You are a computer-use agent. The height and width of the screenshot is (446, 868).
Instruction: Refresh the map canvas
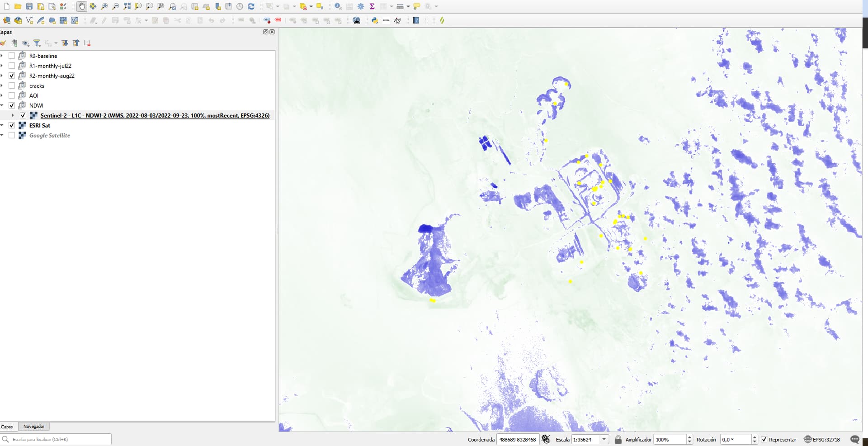251,6
